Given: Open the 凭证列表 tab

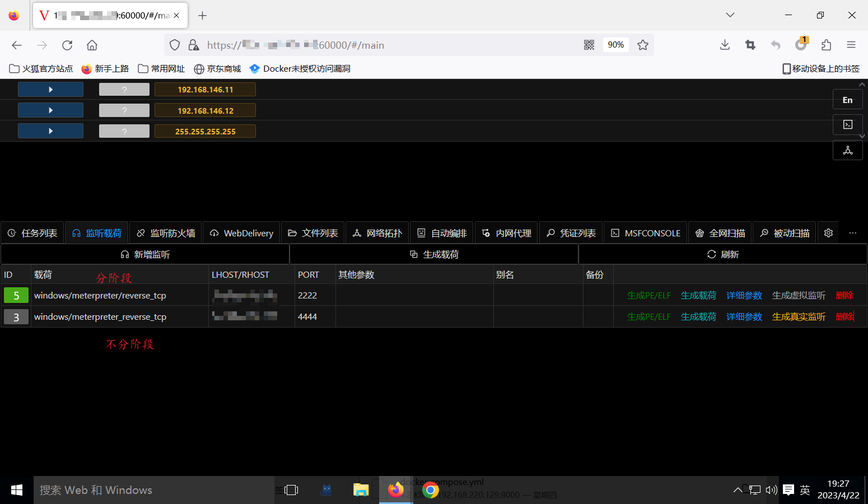Looking at the screenshot, I should pos(571,232).
